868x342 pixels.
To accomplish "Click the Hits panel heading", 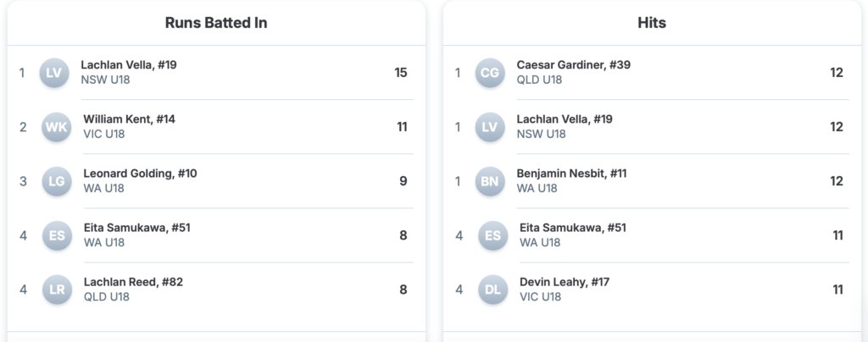I will tap(651, 23).
